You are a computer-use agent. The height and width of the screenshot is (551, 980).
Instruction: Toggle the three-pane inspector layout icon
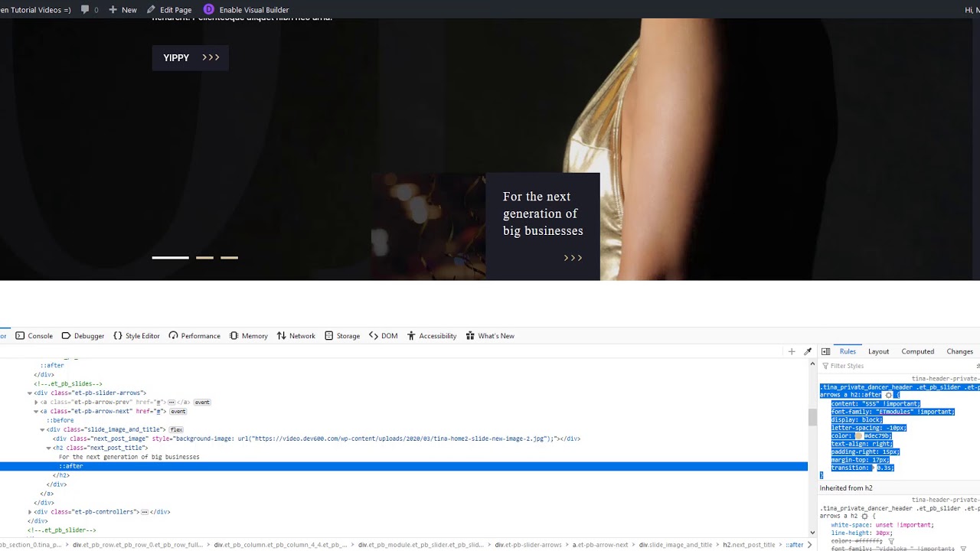(825, 351)
